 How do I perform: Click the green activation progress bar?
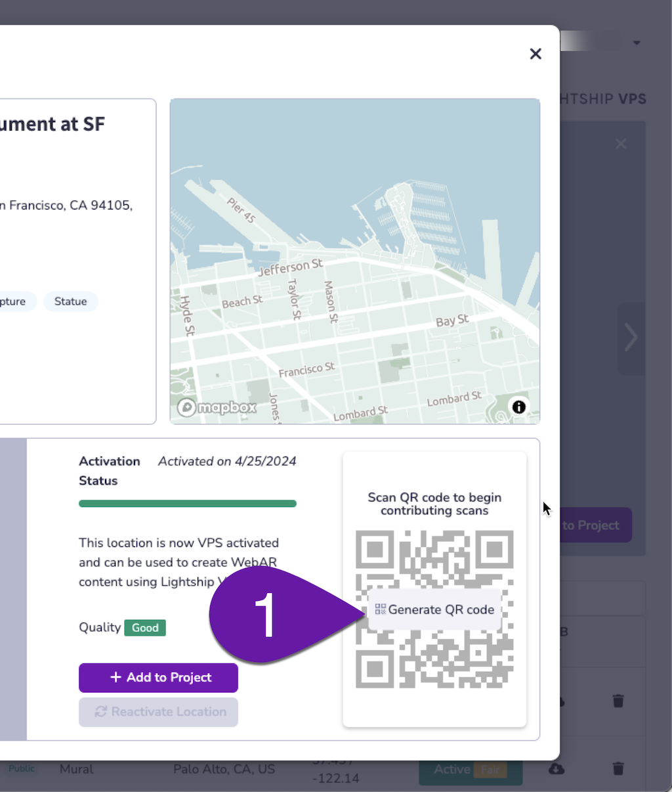tap(188, 503)
